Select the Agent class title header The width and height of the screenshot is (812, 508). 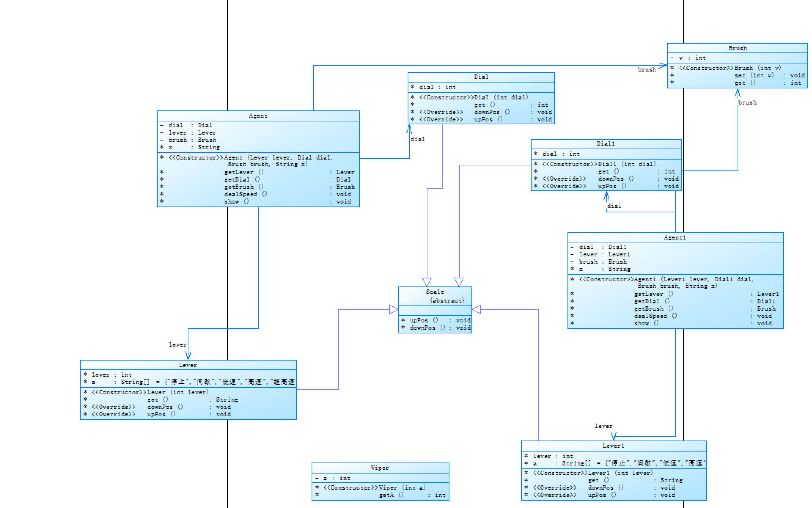pos(258,116)
